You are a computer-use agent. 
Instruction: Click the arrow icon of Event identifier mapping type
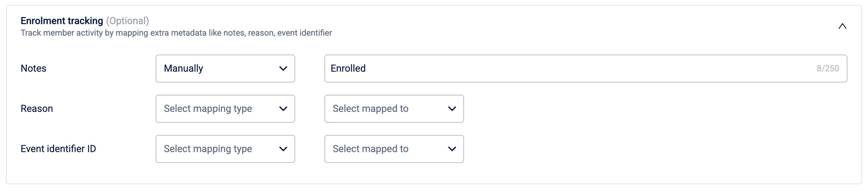283,149
